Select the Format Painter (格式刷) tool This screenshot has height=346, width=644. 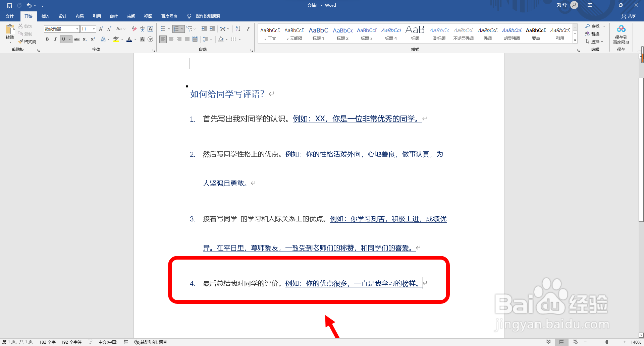click(27, 42)
